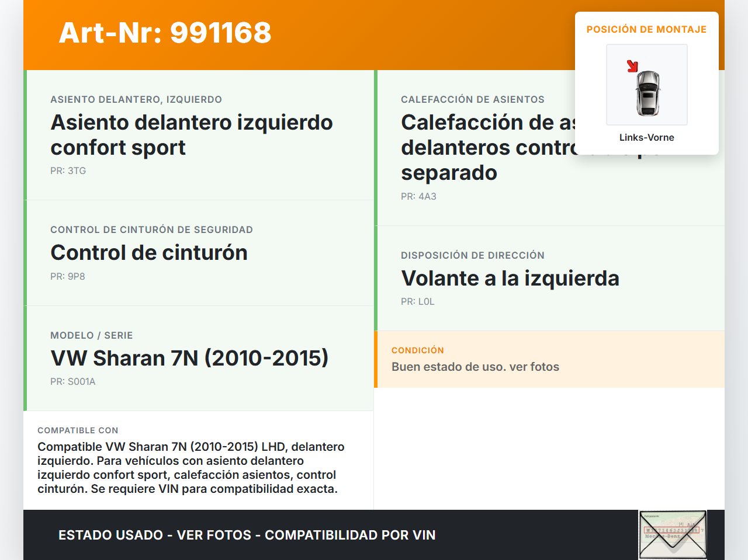The width and height of the screenshot is (748, 560).
Task: Click the Estado usado footer banner text
Action: click(x=247, y=535)
